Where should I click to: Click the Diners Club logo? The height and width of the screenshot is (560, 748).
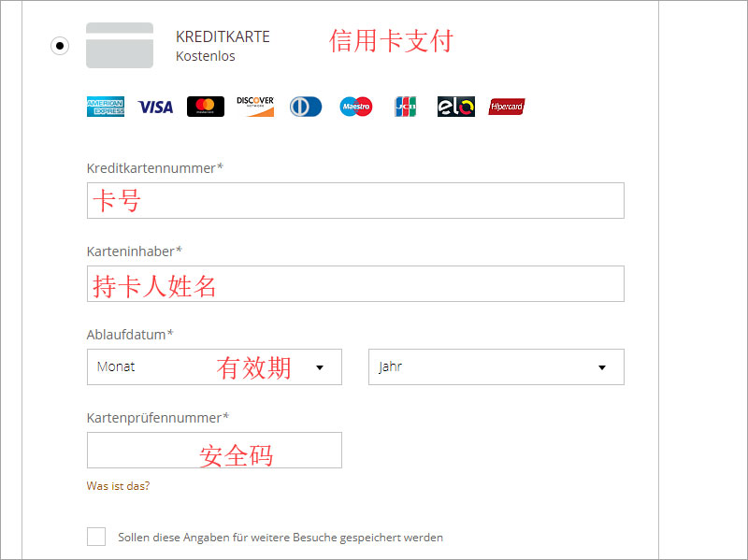(x=306, y=107)
